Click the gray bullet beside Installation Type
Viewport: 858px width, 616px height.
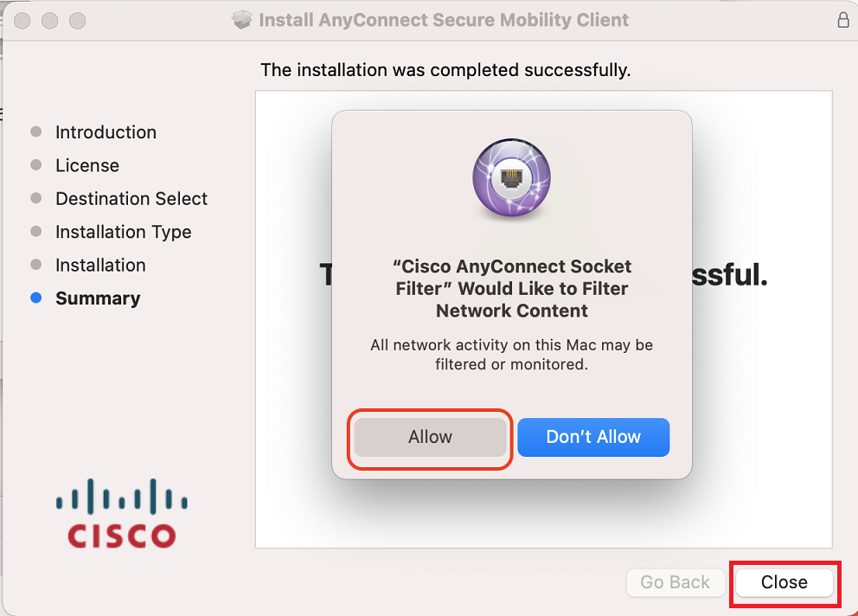click(x=36, y=232)
